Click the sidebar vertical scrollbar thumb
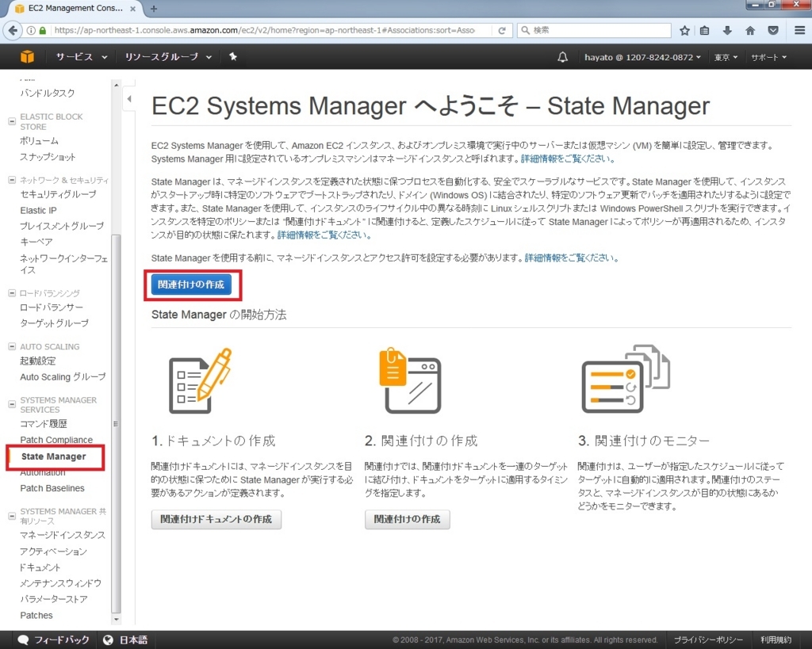Image resolution: width=812 pixels, height=649 pixels. 116,423
